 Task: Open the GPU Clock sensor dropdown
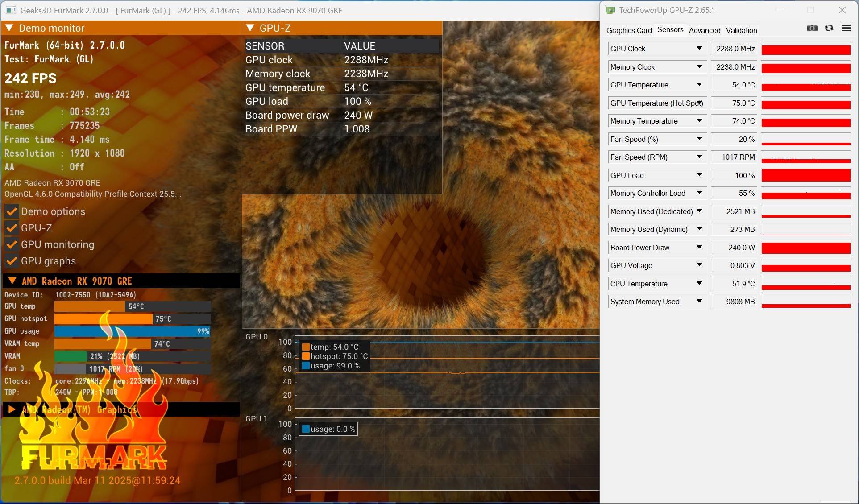coord(699,49)
